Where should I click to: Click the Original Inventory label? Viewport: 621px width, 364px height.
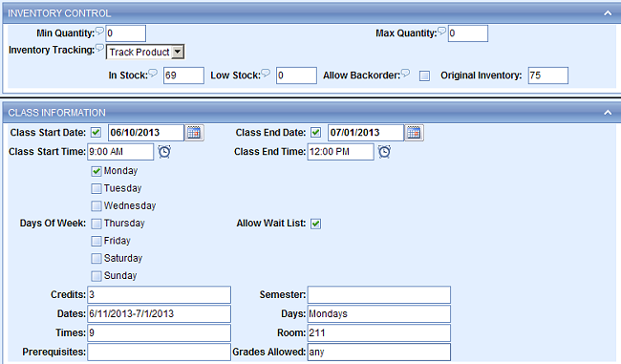coord(482,75)
